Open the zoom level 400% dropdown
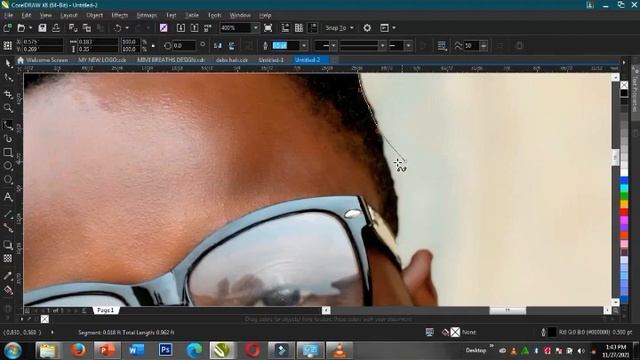Screen dimensions: 640x360 [x=256, y=28]
